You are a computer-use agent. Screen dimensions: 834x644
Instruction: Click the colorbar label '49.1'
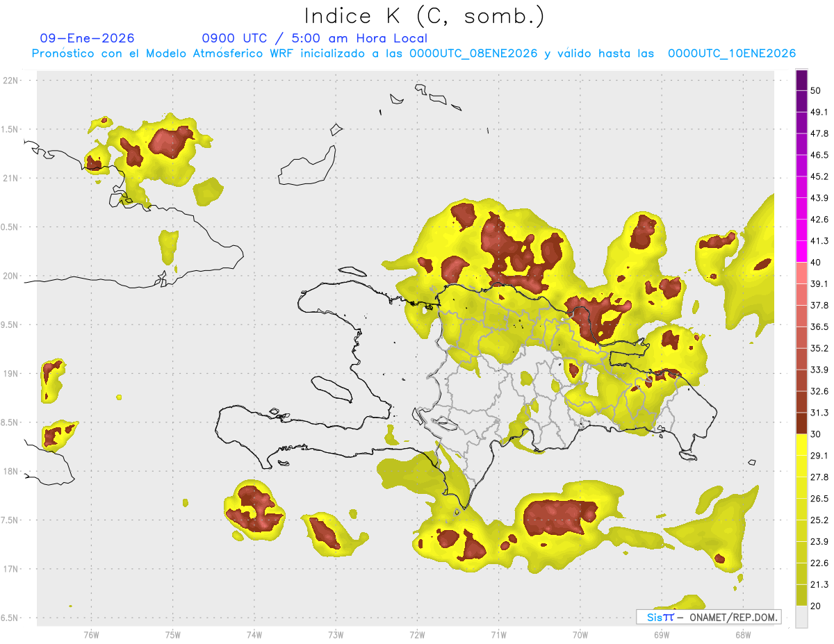click(819, 112)
